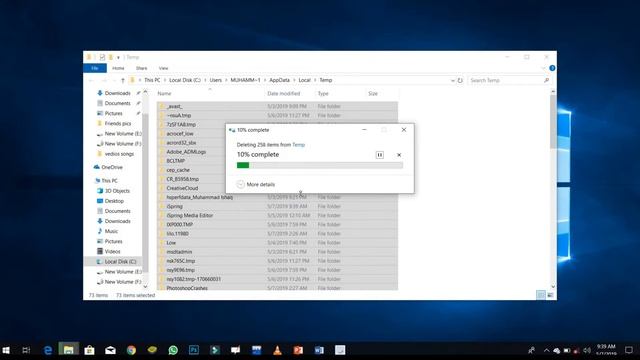This screenshot has width=640, height=360.
Task: Open Videos in navigation pane
Action: tap(112, 251)
